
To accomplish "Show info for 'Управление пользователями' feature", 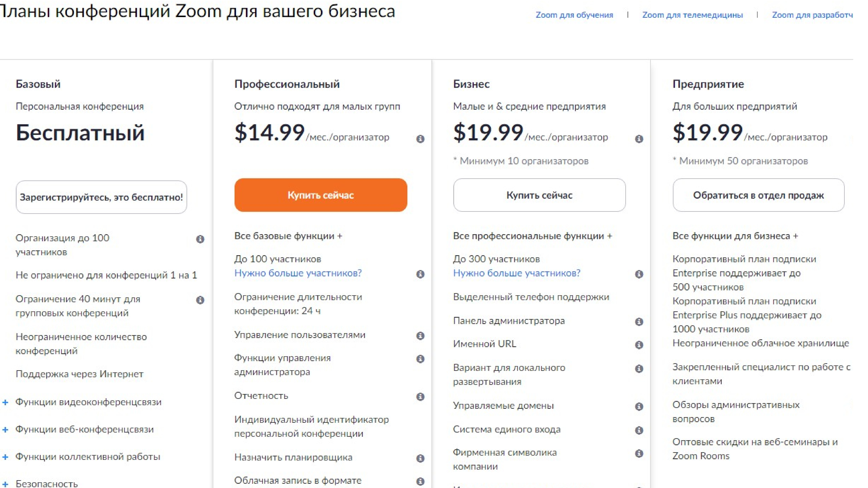I will point(420,336).
